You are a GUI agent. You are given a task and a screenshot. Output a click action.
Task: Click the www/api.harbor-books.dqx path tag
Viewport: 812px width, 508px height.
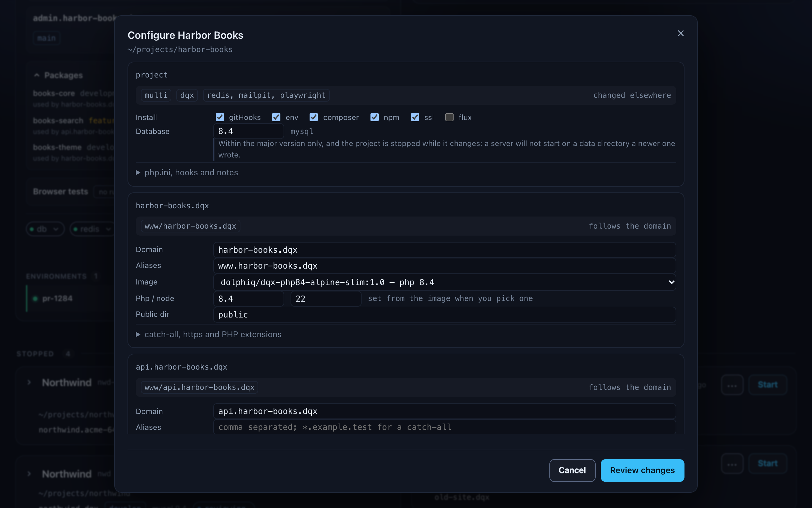click(199, 387)
